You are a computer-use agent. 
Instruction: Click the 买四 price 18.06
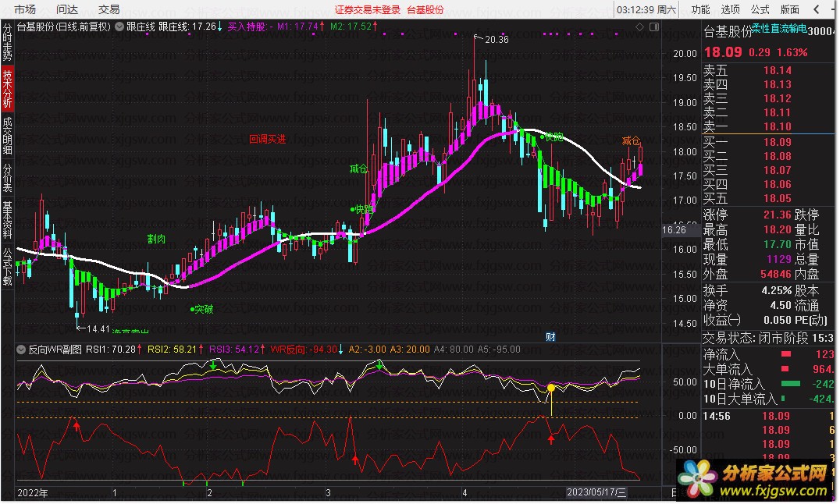(778, 184)
